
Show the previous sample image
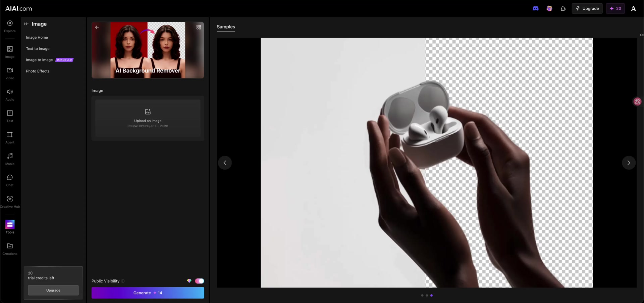point(225,163)
